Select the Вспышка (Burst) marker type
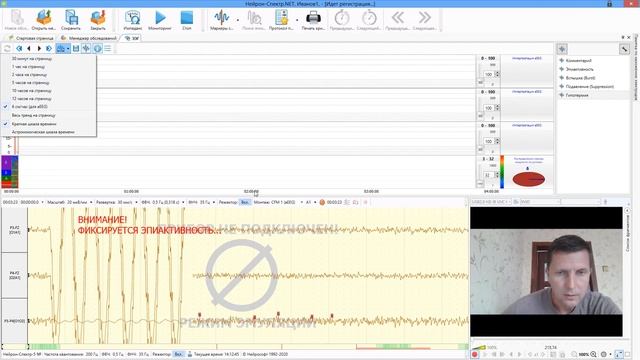 (580, 78)
